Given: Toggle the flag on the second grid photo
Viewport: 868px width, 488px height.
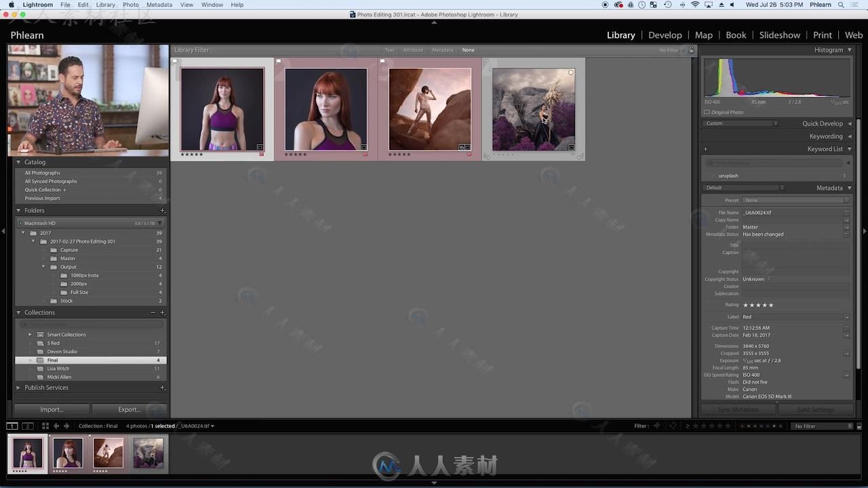Looking at the screenshot, I should click(279, 61).
